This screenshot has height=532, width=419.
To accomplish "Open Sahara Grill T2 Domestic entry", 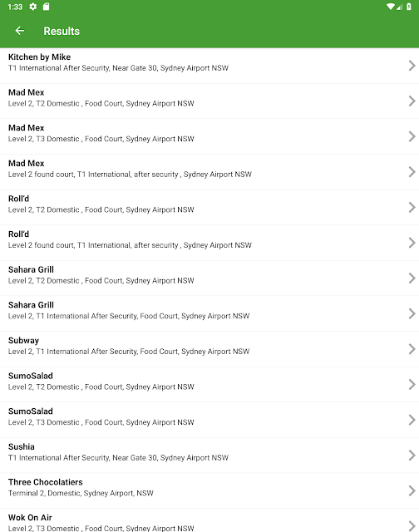I will [x=209, y=278].
